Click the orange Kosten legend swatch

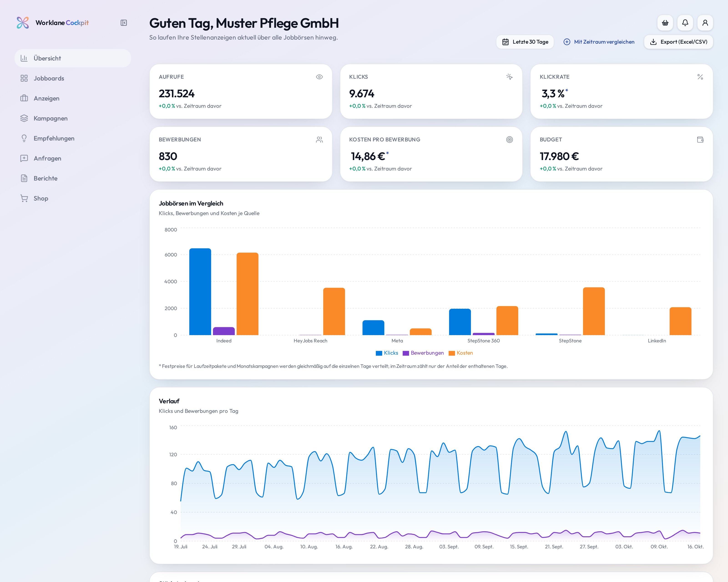coord(452,353)
